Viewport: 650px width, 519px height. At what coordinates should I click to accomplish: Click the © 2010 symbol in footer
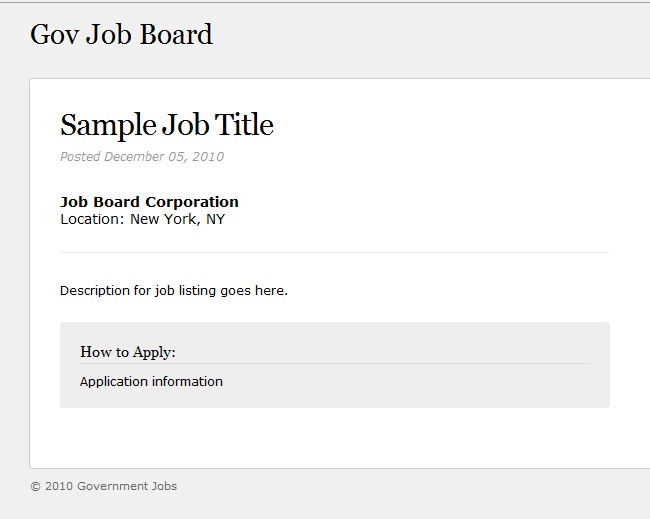coord(51,487)
